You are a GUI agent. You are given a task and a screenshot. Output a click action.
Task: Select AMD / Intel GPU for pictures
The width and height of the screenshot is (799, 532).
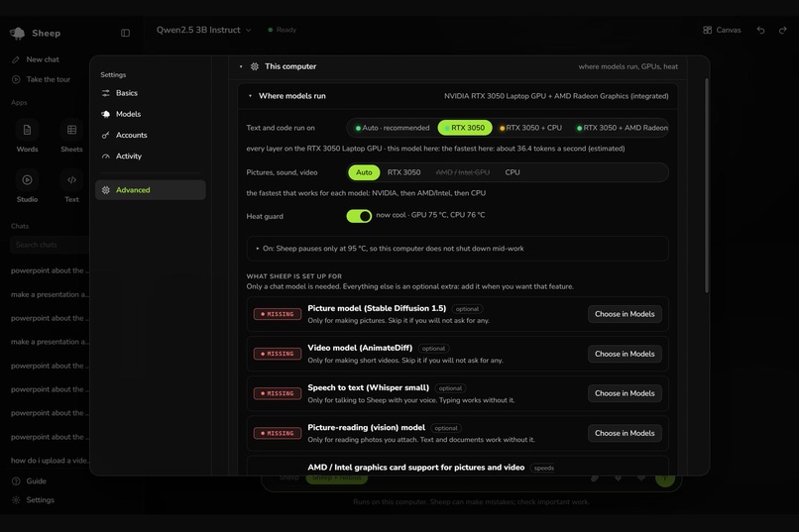click(x=463, y=172)
